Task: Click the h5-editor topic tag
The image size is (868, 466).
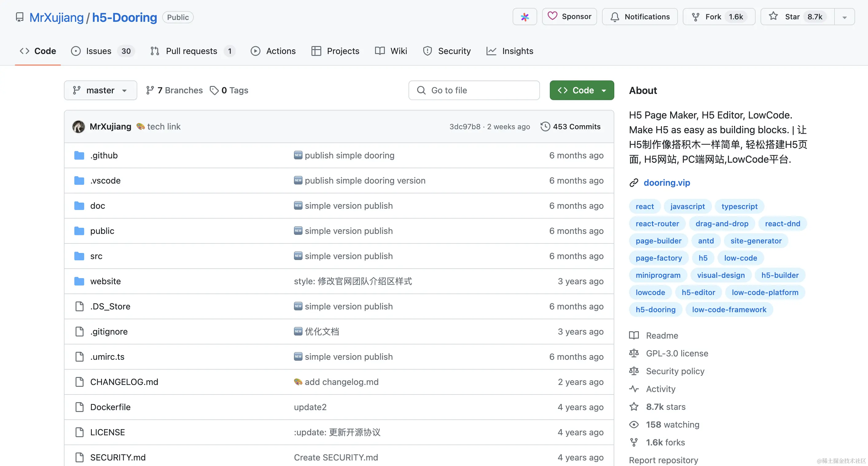Action: 698,292
